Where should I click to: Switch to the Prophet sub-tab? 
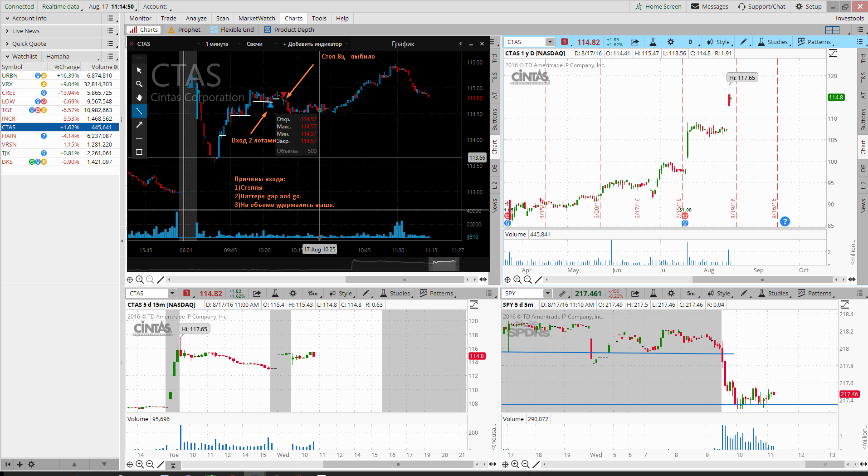pos(184,30)
